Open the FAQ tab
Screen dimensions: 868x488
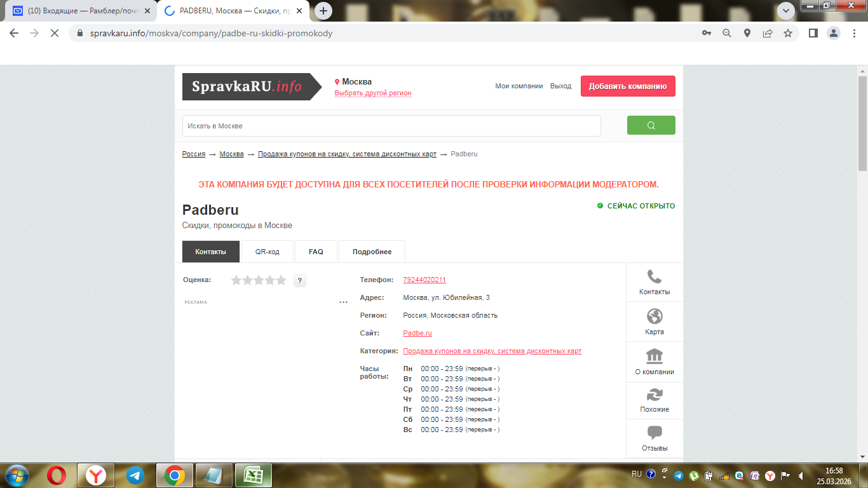(x=316, y=252)
